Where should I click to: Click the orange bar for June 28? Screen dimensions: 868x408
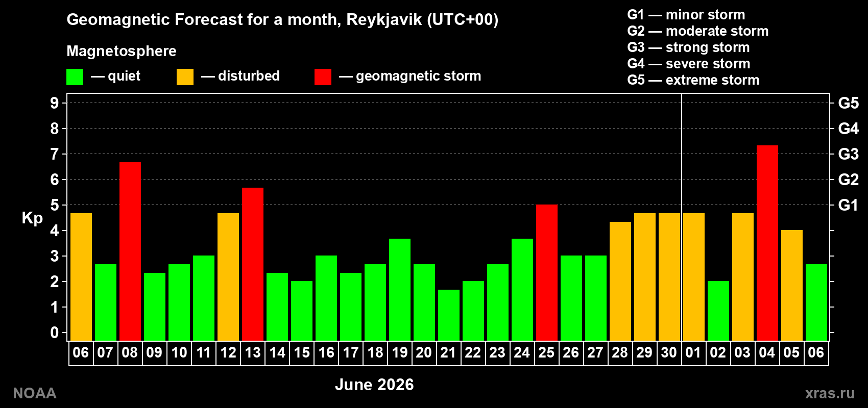click(620, 282)
